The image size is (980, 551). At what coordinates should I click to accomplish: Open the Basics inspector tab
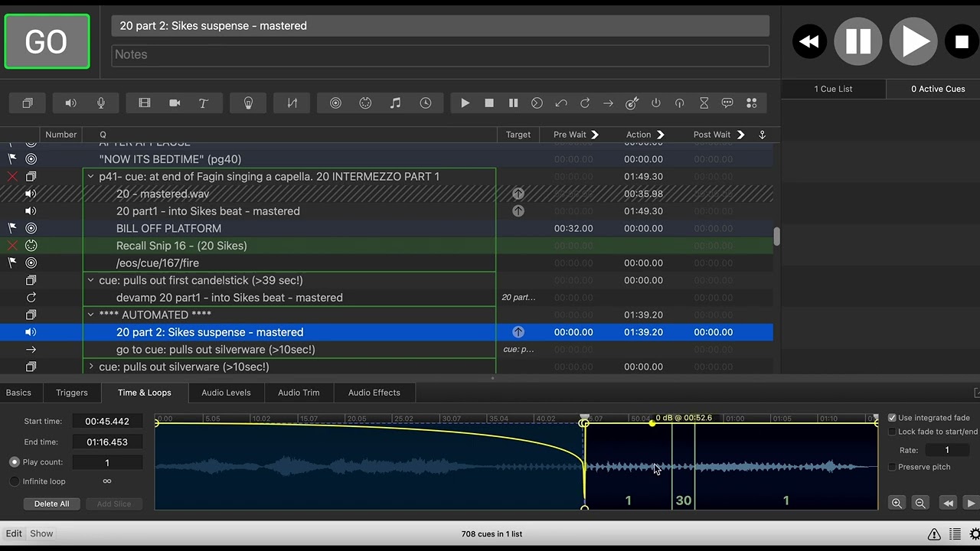pyautogui.click(x=18, y=393)
